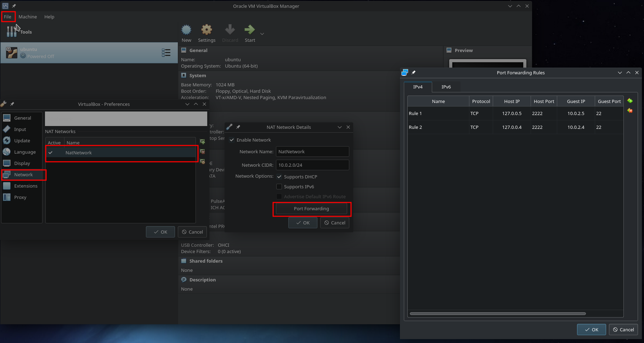This screenshot has height=343, width=644.
Task: Select Proxy in Preferences sidebar
Action: point(22,197)
